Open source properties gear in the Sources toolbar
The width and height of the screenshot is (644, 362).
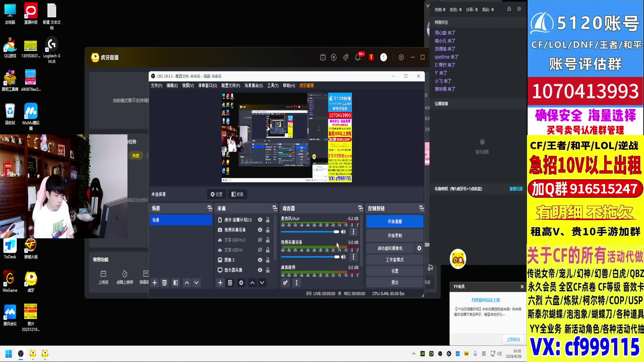241,283
